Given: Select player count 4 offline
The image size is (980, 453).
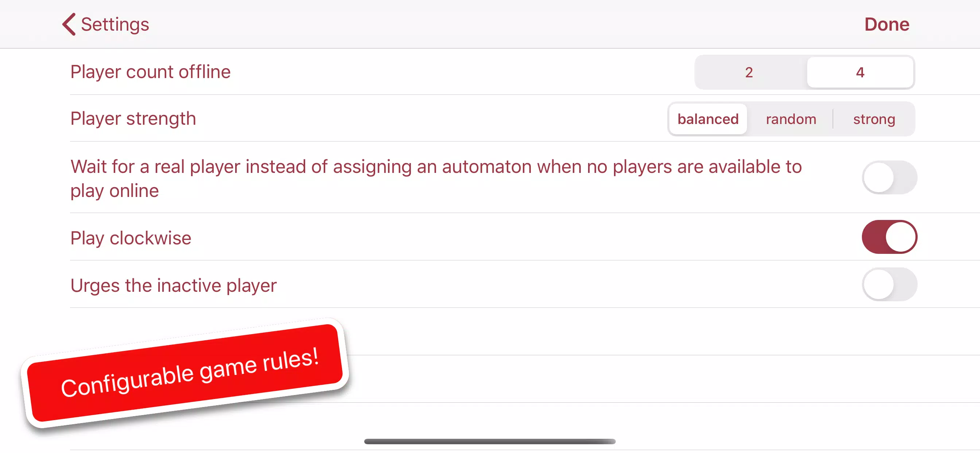Looking at the screenshot, I should pyautogui.click(x=859, y=72).
